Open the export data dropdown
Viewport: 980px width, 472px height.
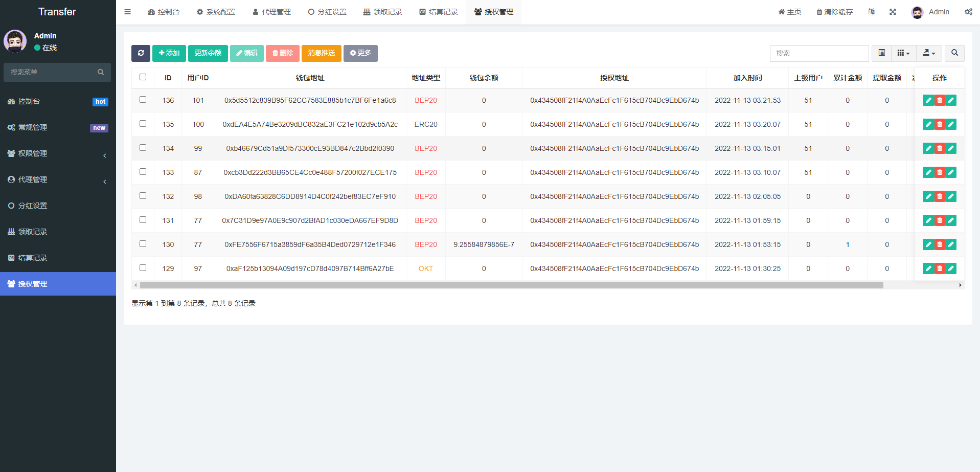click(x=929, y=53)
